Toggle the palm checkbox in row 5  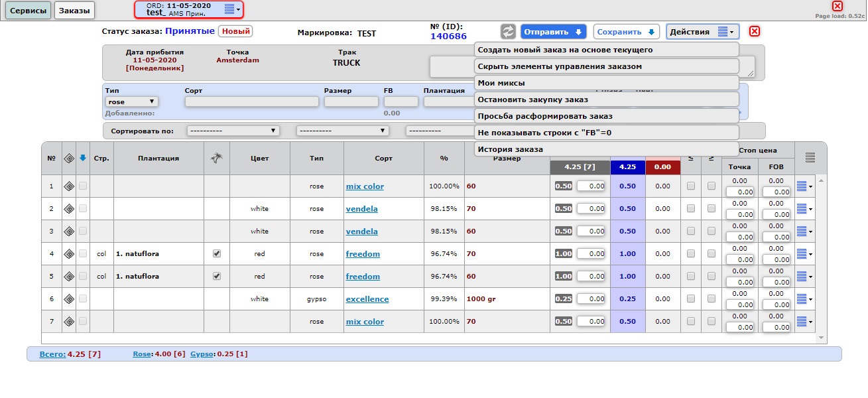pyautogui.click(x=216, y=277)
